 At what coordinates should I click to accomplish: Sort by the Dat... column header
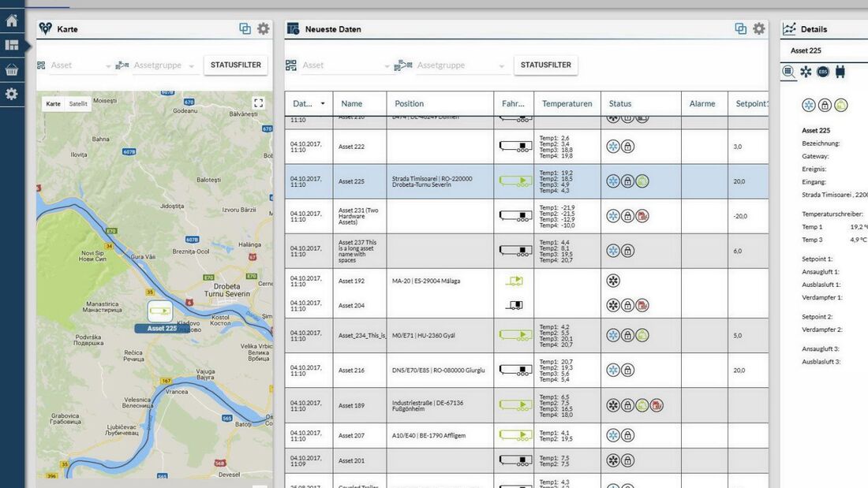[x=309, y=103]
